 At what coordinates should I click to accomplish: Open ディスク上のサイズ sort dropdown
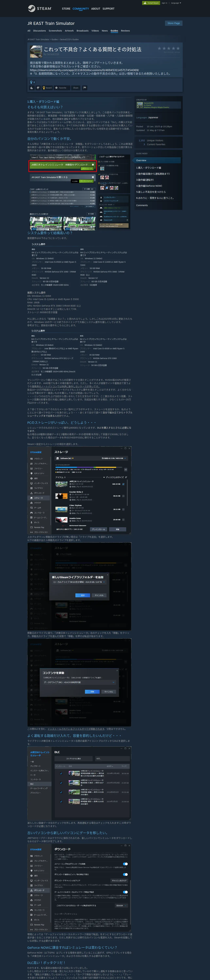tap(113, 477)
